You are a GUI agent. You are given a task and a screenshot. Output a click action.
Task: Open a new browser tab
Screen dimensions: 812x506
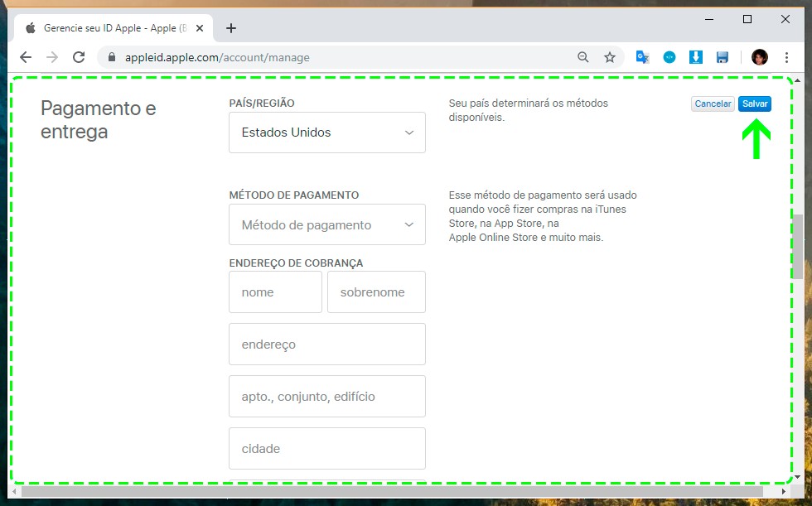coord(231,28)
